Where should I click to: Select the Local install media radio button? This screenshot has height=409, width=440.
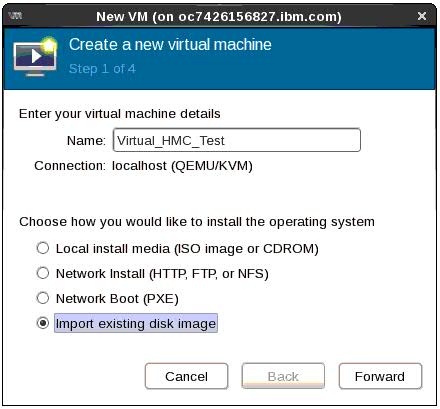(43, 248)
